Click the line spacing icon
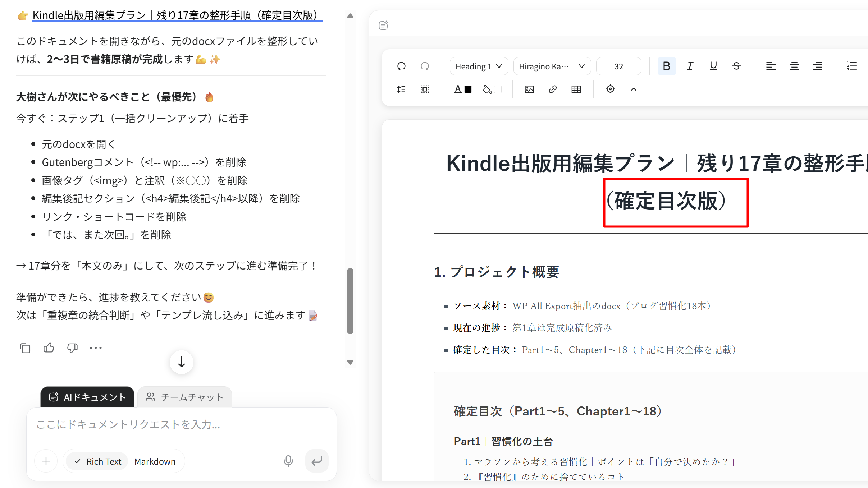Viewport: 868px width, 488px height. [401, 89]
